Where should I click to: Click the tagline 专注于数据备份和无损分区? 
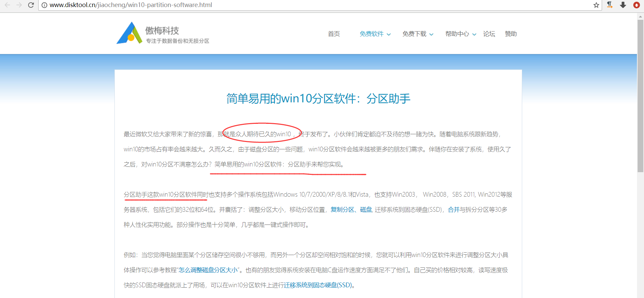coord(178,41)
